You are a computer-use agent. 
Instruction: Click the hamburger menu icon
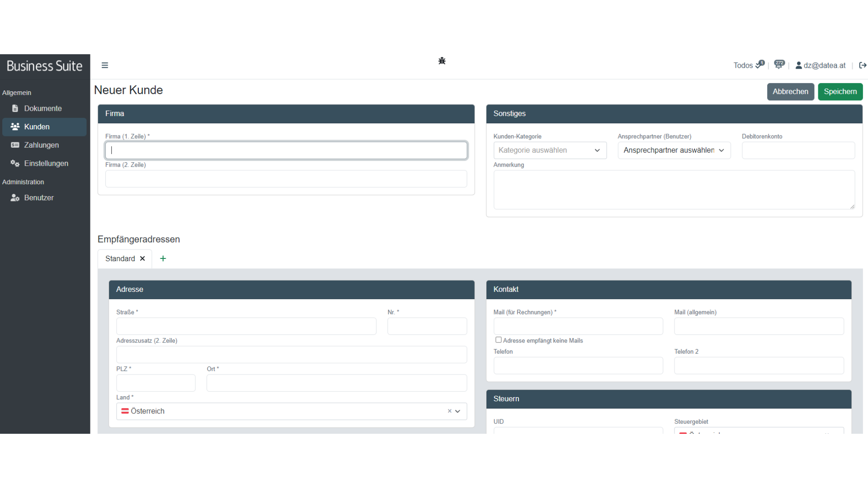click(x=105, y=65)
